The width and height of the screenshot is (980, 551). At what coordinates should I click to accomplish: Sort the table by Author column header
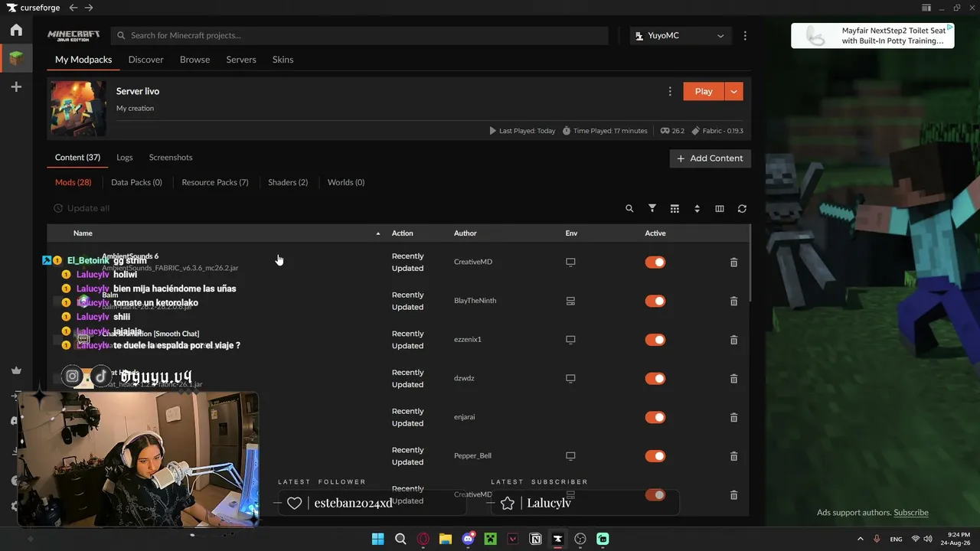pos(465,233)
